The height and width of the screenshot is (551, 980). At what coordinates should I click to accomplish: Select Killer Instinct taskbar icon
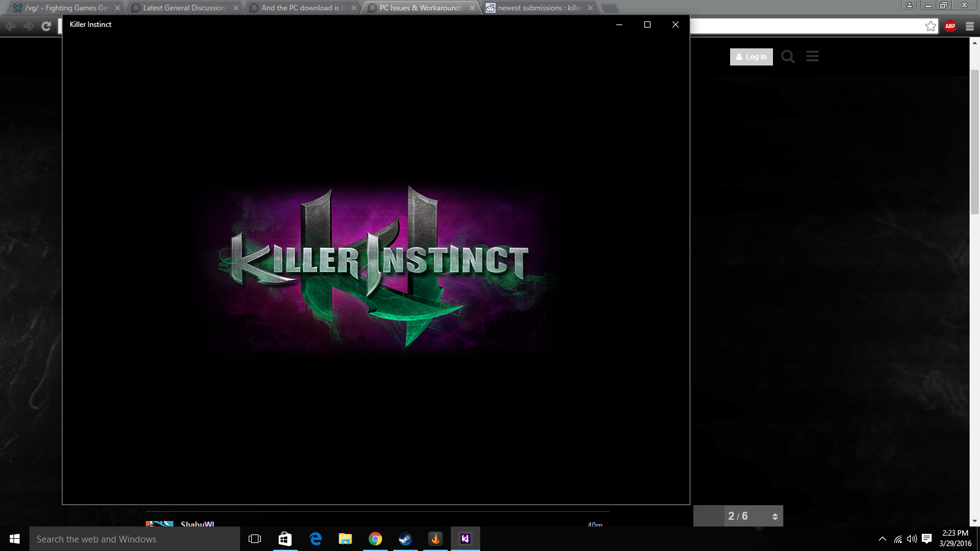click(x=466, y=539)
